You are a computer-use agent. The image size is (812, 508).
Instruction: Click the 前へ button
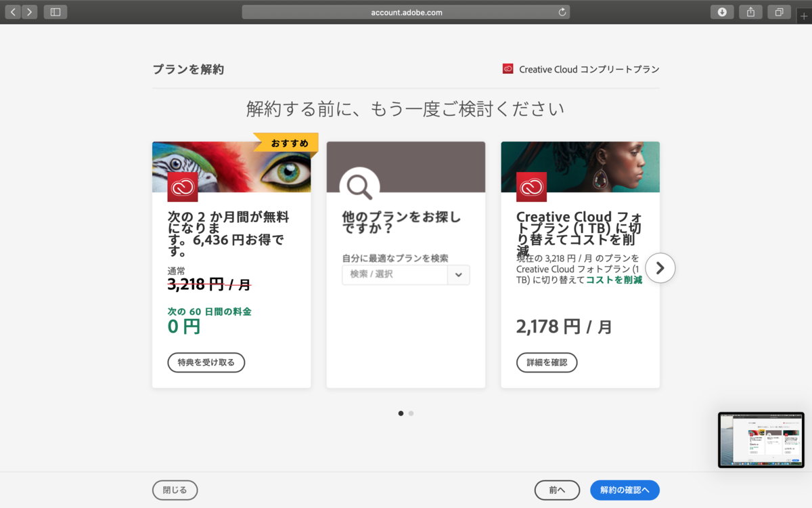pos(557,490)
